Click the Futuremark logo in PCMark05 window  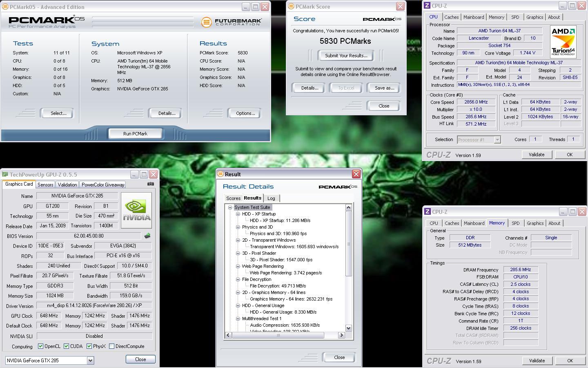[x=231, y=22]
